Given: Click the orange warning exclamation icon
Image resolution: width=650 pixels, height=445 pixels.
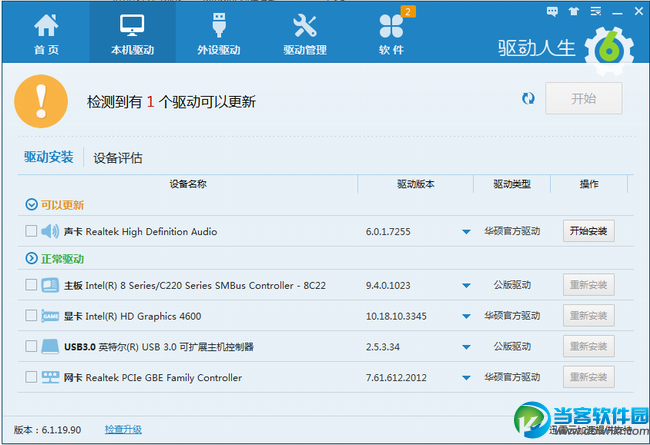Looking at the screenshot, I should pos(41,101).
